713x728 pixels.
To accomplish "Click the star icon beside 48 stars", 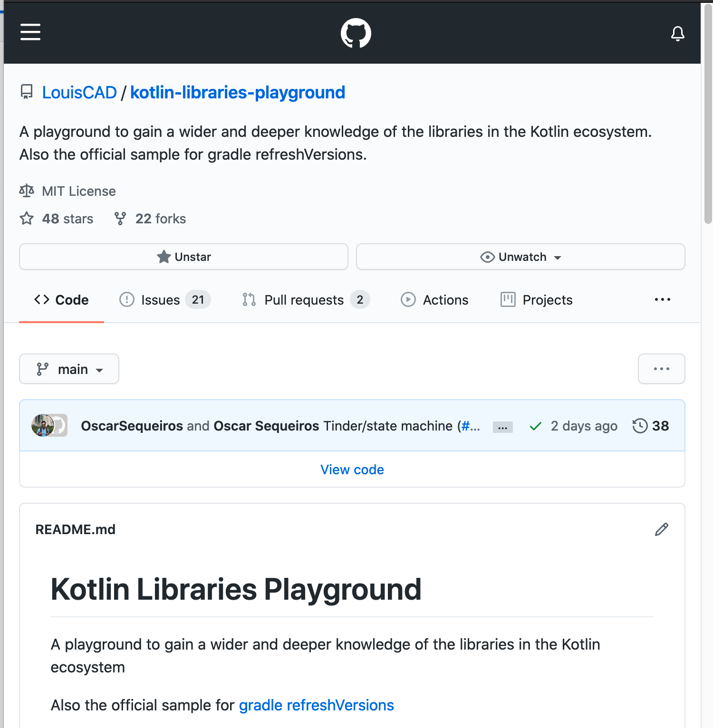I will click(27, 219).
